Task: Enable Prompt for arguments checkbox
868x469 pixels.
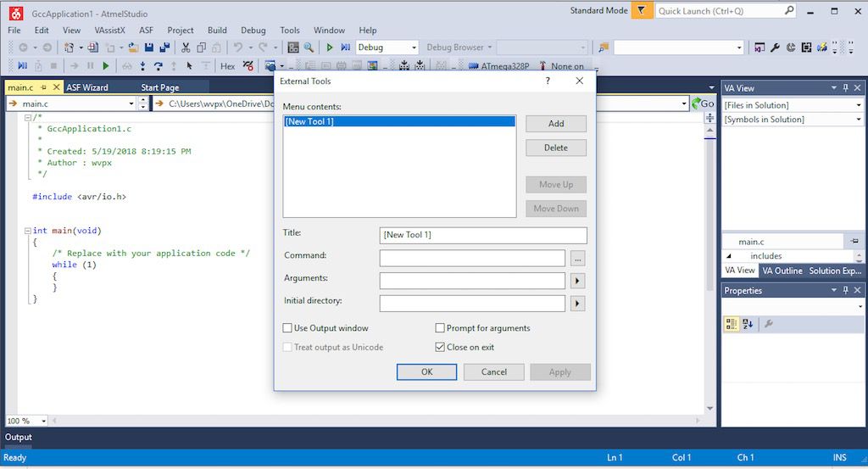Action: [x=440, y=328]
